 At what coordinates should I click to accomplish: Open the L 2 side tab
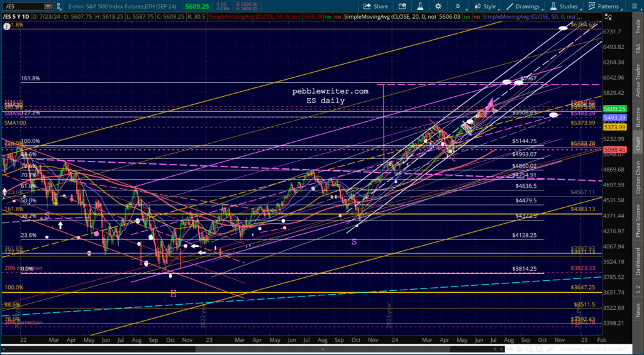click(638, 289)
